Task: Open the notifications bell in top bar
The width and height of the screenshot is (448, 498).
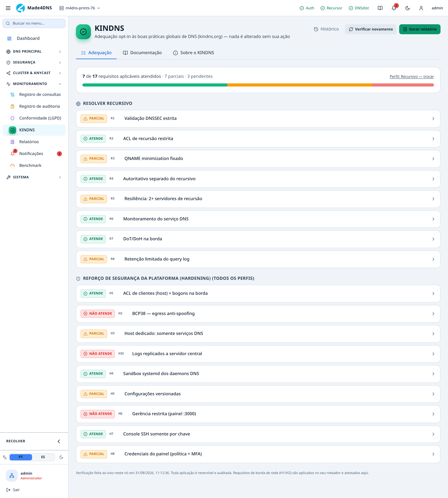Action: click(x=394, y=8)
